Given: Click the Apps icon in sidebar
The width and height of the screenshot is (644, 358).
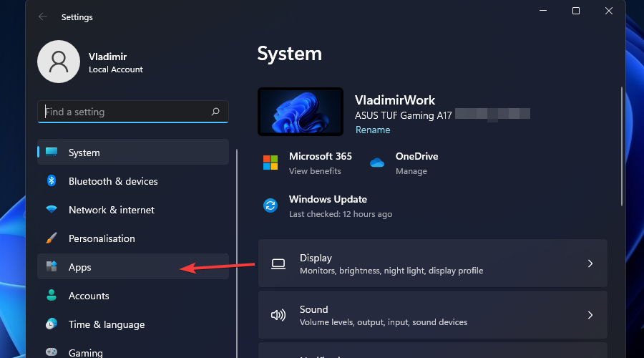Looking at the screenshot, I should tap(52, 267).
